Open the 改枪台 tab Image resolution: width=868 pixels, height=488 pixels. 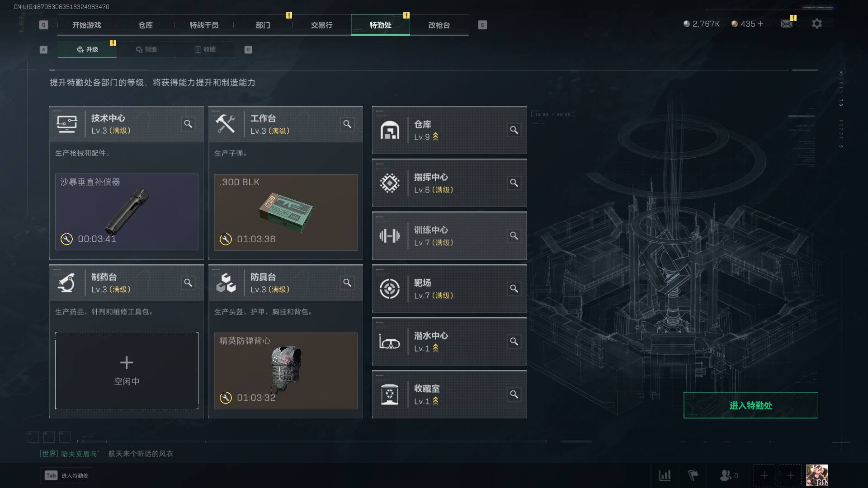(439, 25)
